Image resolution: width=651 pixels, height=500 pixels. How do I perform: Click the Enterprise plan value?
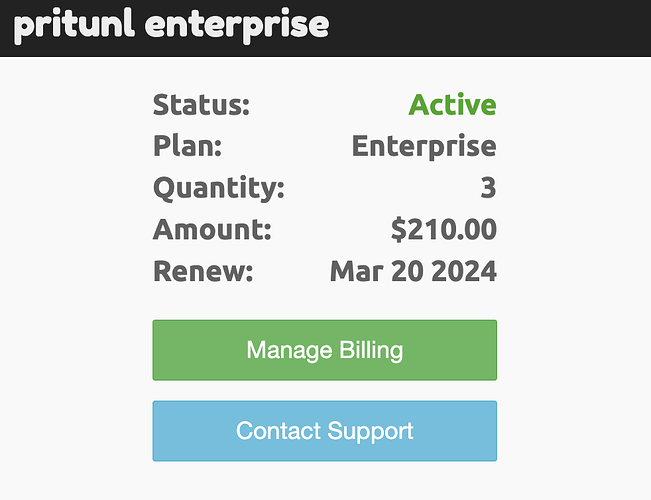point(424,146)
